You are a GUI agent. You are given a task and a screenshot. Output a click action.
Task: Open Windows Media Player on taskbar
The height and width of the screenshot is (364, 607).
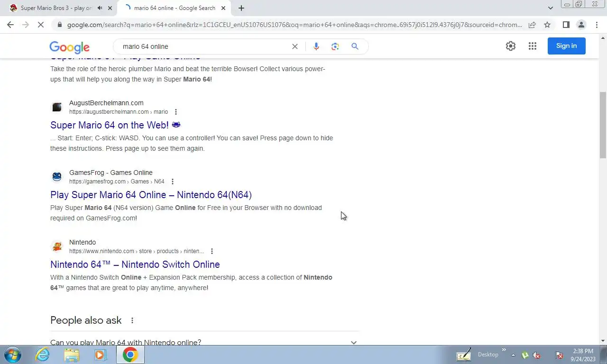[x=100, y=355]
